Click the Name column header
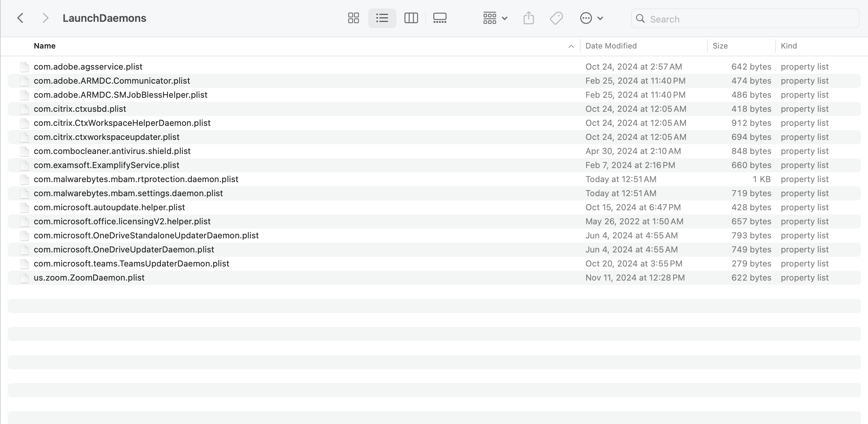The image size is (868, 424). [x=45, y=46]
